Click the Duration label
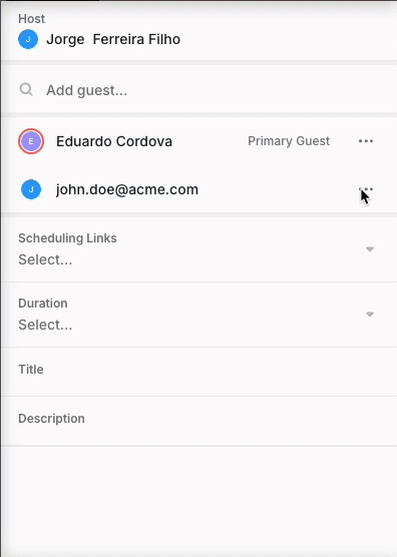The height and width of the screenshot is (557, 397). [43, 303]
